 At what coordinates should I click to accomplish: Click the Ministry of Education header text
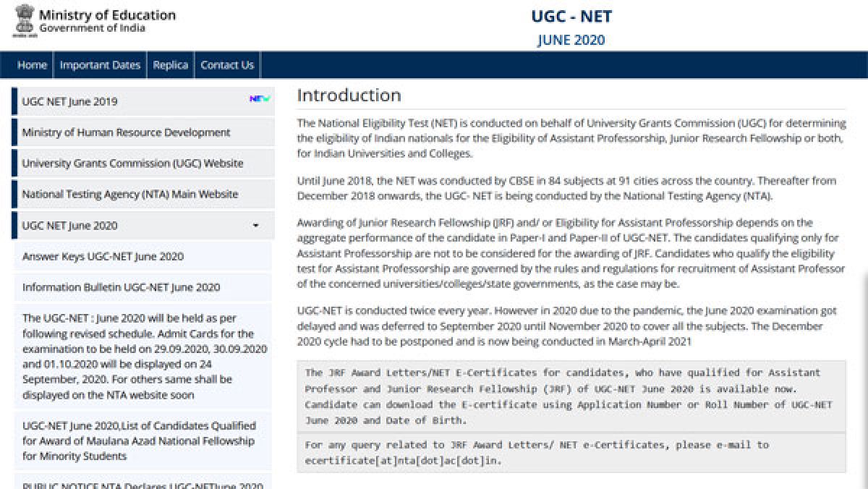[107, 14]
